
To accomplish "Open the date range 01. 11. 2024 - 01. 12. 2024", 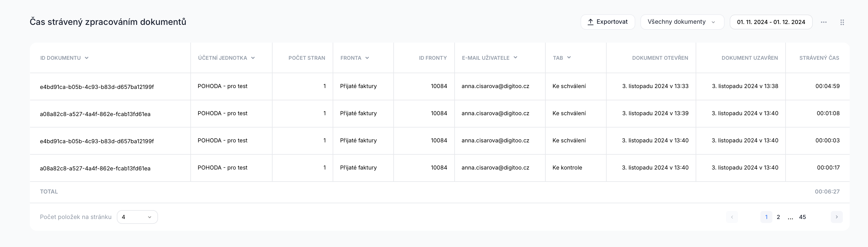I will (x=771, y=22).
